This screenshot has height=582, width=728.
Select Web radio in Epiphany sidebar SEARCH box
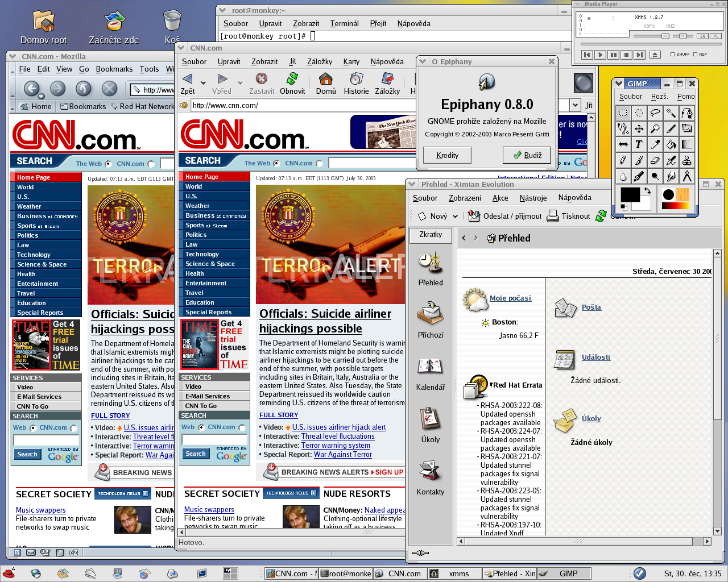pyautogui.click(x=201, y=427)
